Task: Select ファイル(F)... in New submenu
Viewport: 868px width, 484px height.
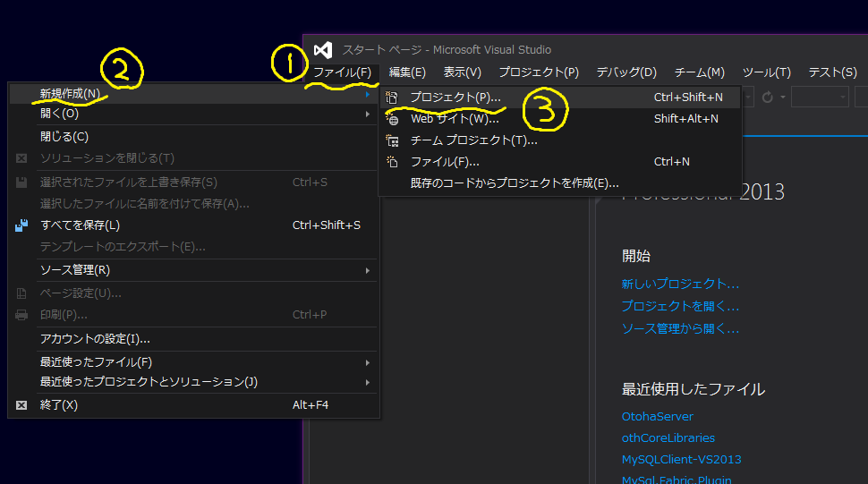Action: pyautogui.click(x=559, y=162)
